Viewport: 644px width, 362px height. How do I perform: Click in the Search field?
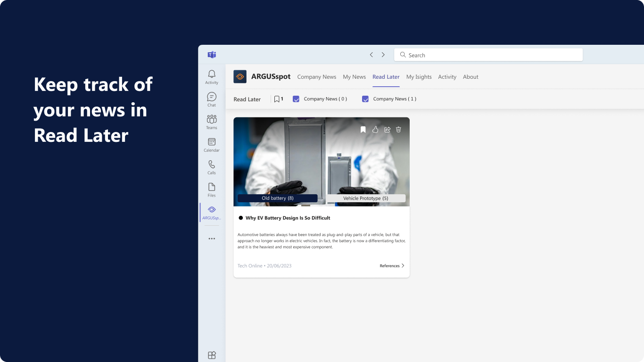pos(488,55)
